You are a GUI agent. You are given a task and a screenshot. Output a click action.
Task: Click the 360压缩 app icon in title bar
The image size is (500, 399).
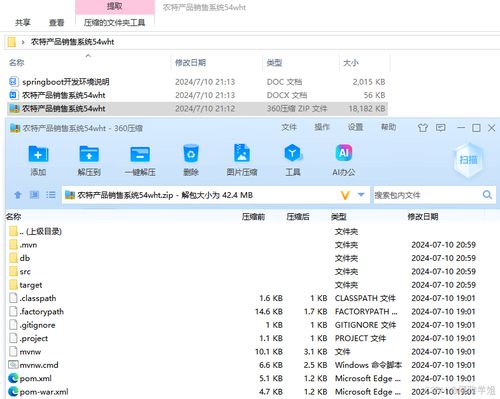(15, 128)
